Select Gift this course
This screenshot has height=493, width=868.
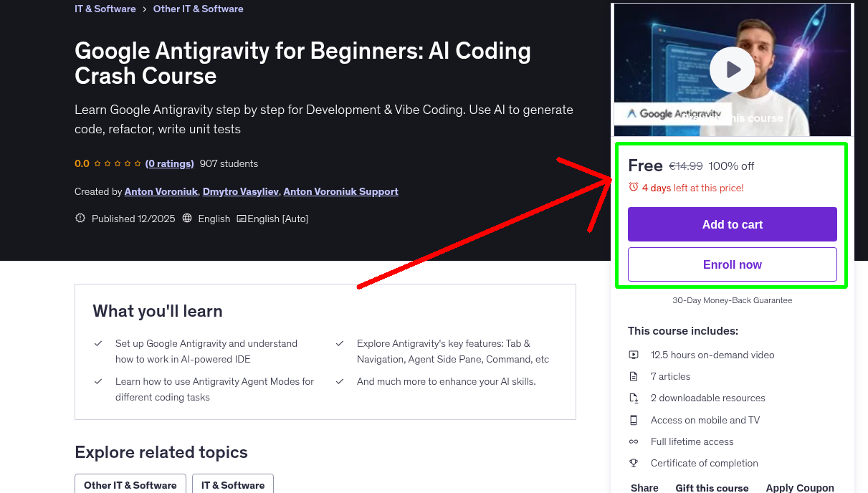712,487
